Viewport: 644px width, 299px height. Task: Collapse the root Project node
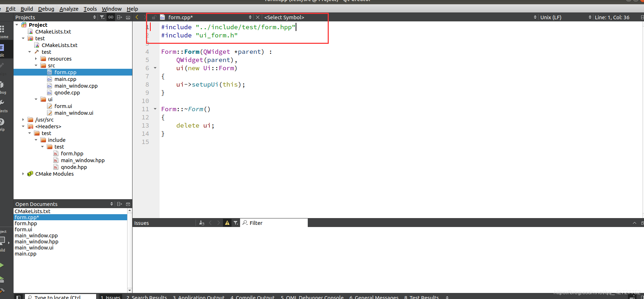(17, 25)
